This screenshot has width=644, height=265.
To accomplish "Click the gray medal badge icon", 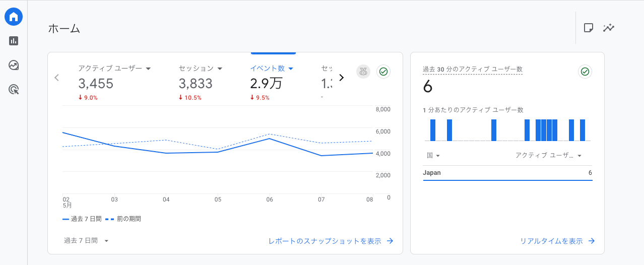I will tap(363, 72).
